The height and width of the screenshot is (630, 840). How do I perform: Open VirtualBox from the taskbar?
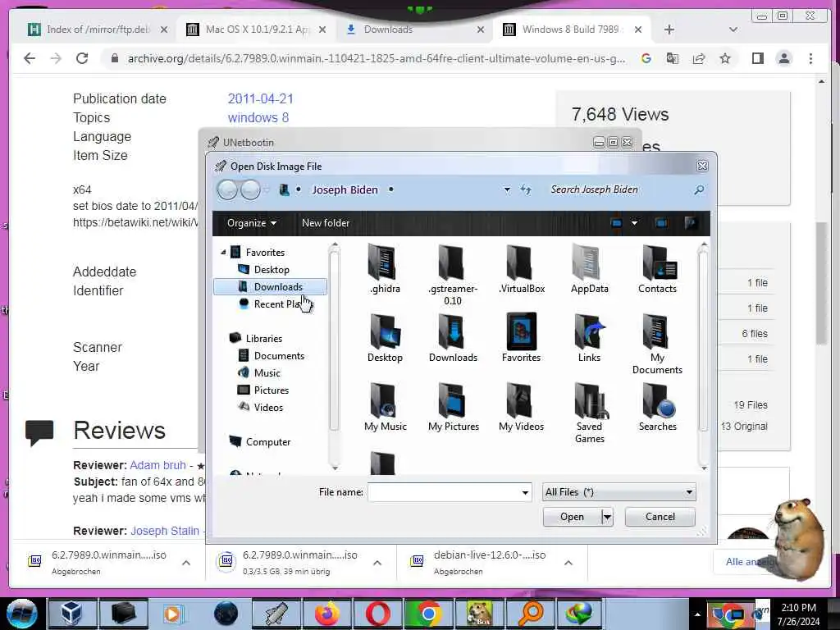coord(71,614)
